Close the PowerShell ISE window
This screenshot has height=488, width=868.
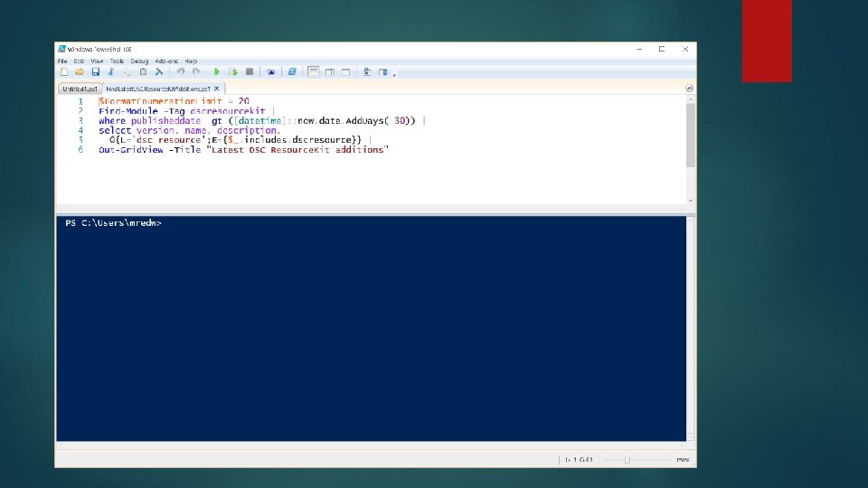pyautogui.click(x=685, y=49)
